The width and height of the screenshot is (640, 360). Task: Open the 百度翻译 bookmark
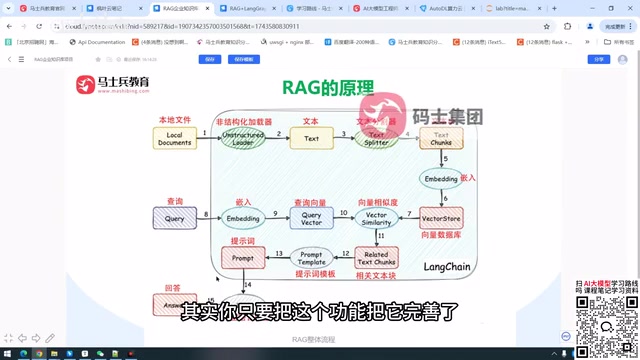click(351, 42)
